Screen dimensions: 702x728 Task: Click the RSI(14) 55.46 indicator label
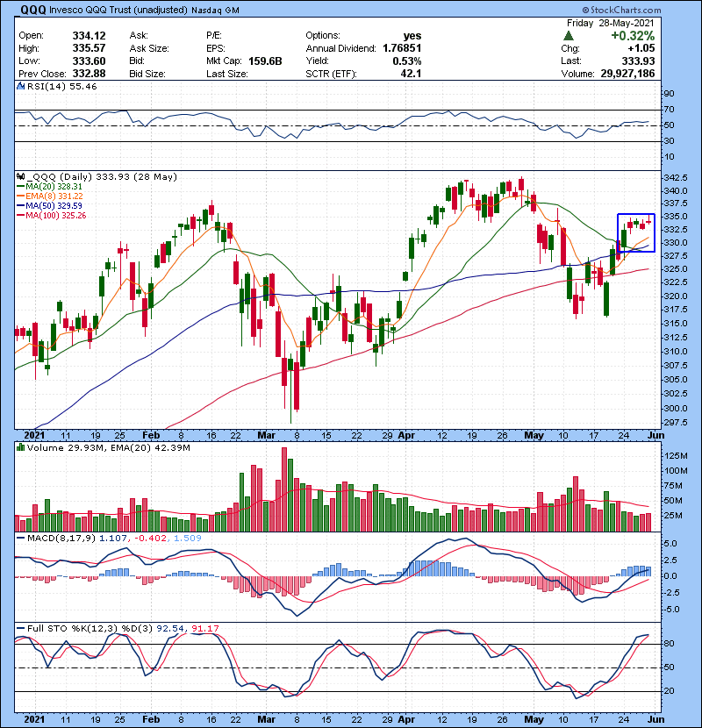pyautogui.click(x=61, y=86)
